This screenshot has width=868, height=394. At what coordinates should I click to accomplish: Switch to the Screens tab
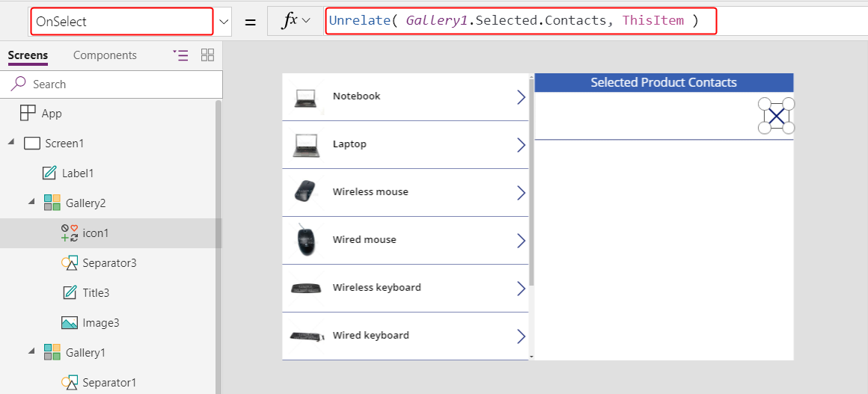point(28,55)
